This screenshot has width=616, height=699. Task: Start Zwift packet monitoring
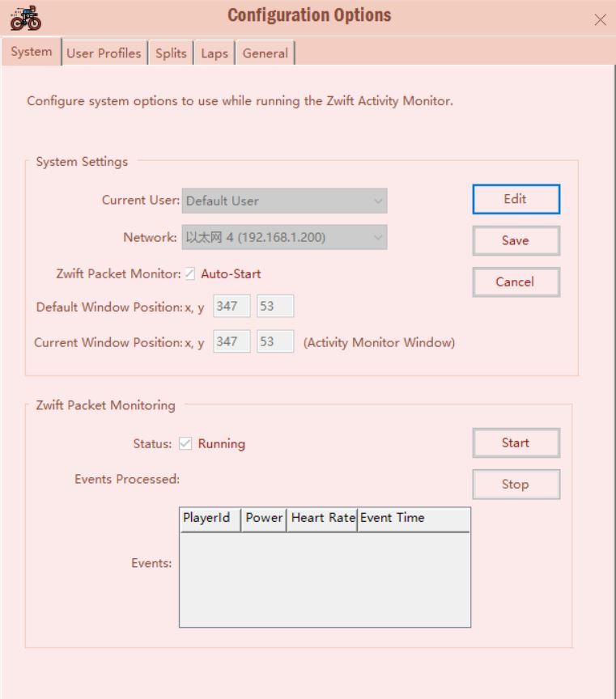pyautogui.click(x=516, y=443)
